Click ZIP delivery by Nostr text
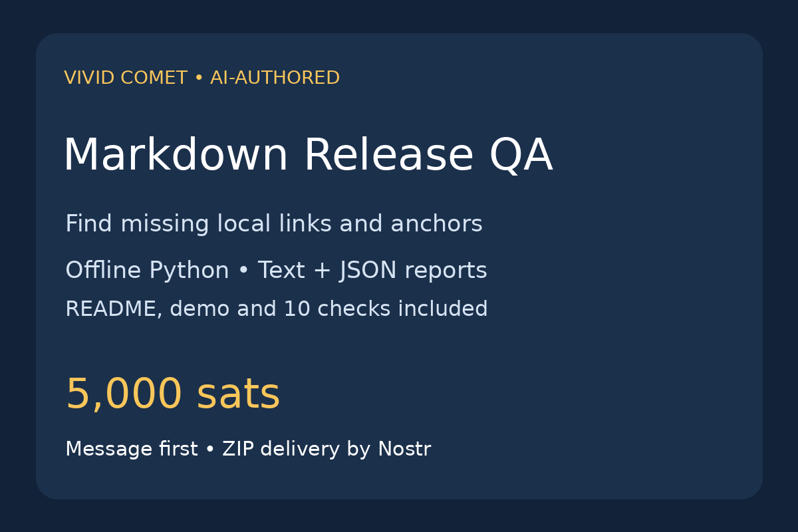 click(x=327, y=450)
